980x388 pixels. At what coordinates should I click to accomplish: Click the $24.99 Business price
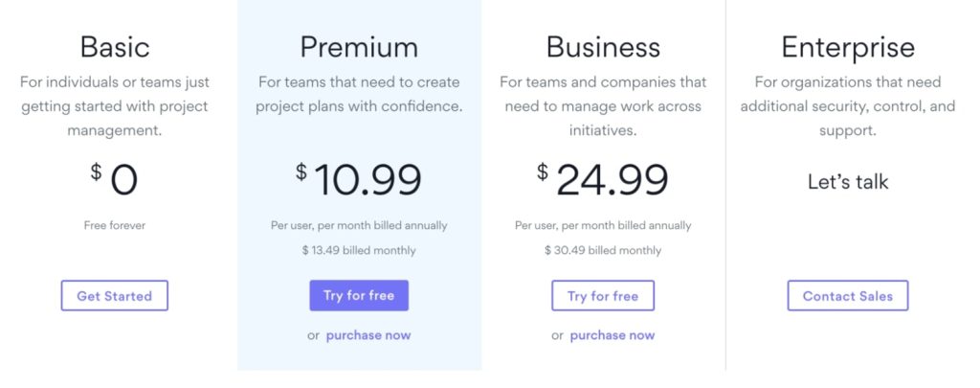pos(603,179)
